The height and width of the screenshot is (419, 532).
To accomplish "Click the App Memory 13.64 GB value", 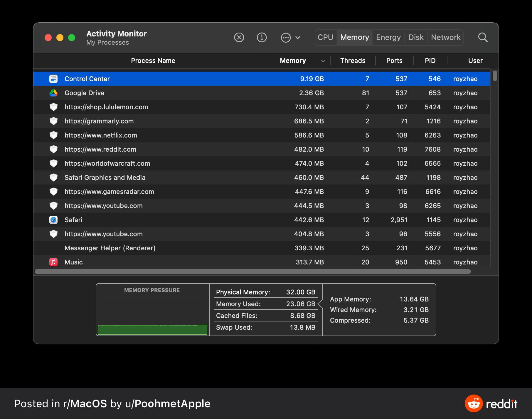I will [x=414, y=299].
